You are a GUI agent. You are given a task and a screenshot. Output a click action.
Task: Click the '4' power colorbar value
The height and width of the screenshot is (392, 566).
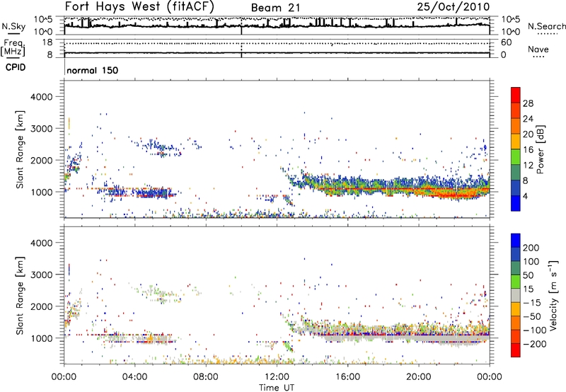coord(525,197)
